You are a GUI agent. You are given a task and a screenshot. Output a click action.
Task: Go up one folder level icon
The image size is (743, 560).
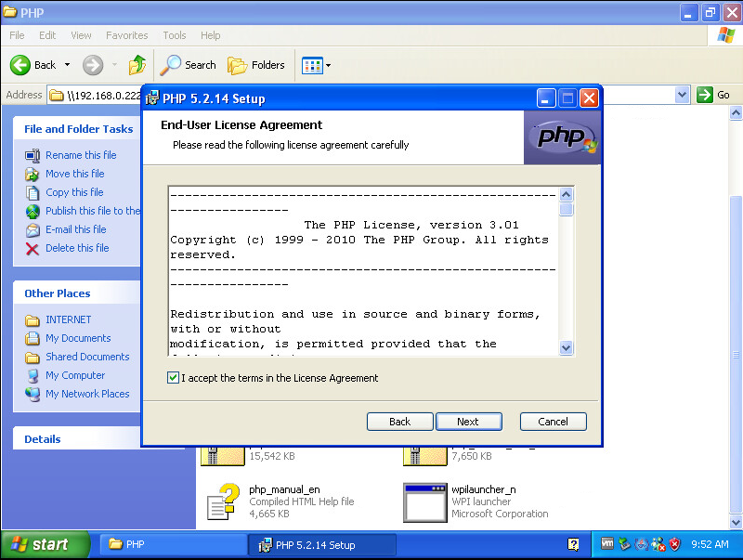pos(137,65)
